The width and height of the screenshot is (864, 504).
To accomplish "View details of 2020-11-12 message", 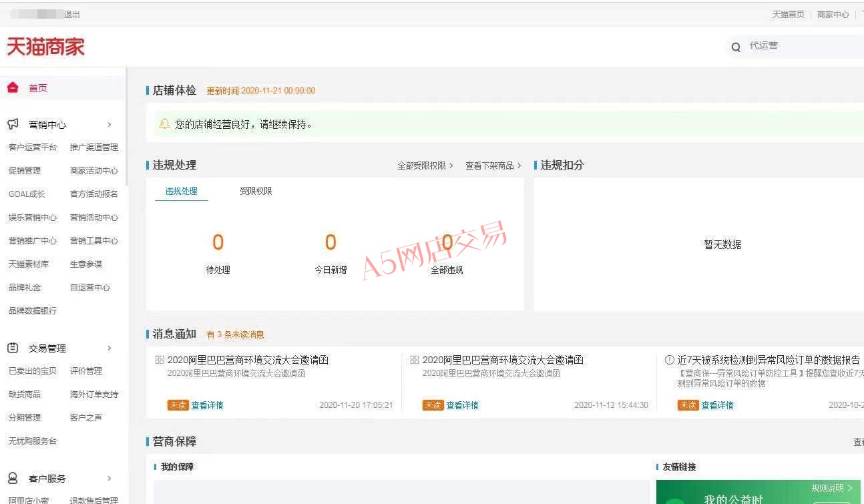I will click(462, 405).
